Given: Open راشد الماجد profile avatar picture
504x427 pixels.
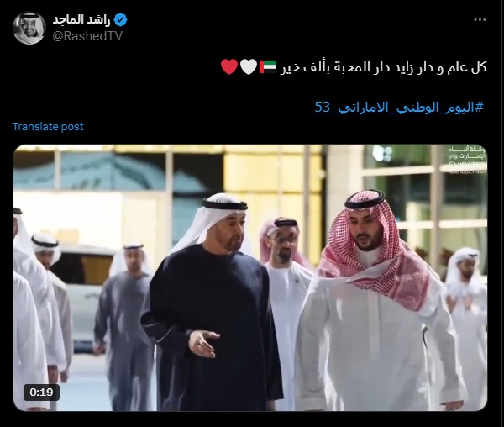Looking at the screenshot, I should (29, 28).
